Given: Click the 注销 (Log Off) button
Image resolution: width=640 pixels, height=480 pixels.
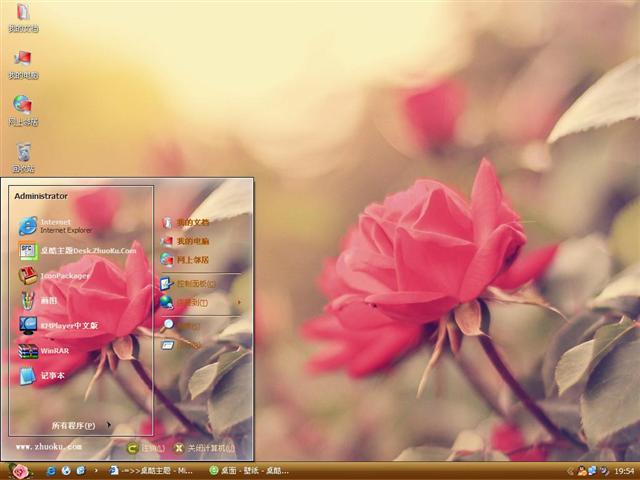Looking at the screenshot, I should coord(146,448).
